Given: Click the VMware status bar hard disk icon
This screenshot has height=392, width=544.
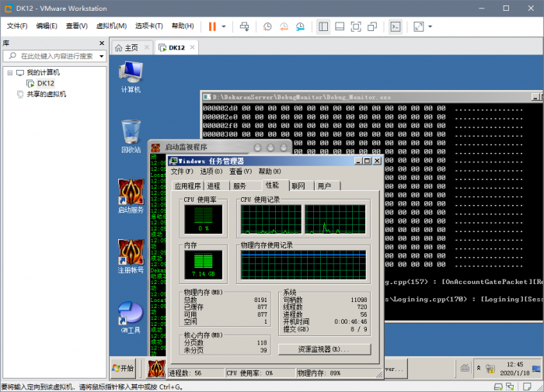Looking at the screenshot, I should click(498, 387).
